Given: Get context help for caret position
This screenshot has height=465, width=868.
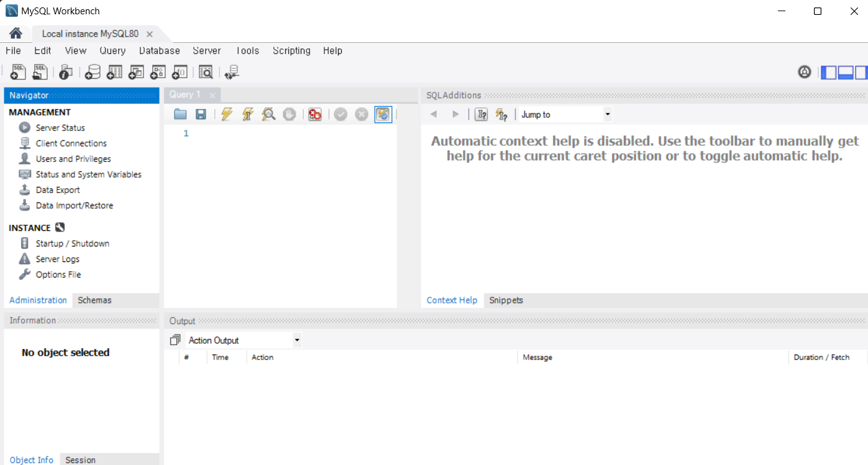Looking at the screenshot, I should point(481,114).
